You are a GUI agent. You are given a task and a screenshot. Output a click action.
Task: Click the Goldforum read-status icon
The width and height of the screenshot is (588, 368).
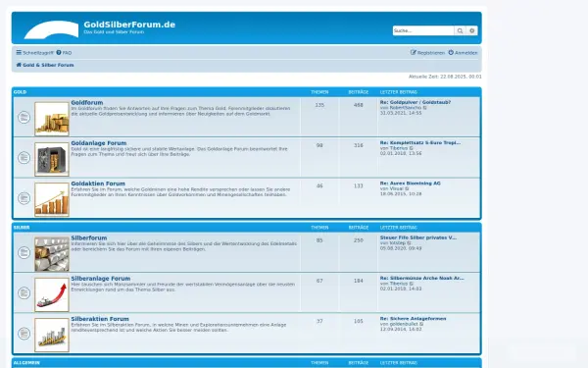[24, 117]
